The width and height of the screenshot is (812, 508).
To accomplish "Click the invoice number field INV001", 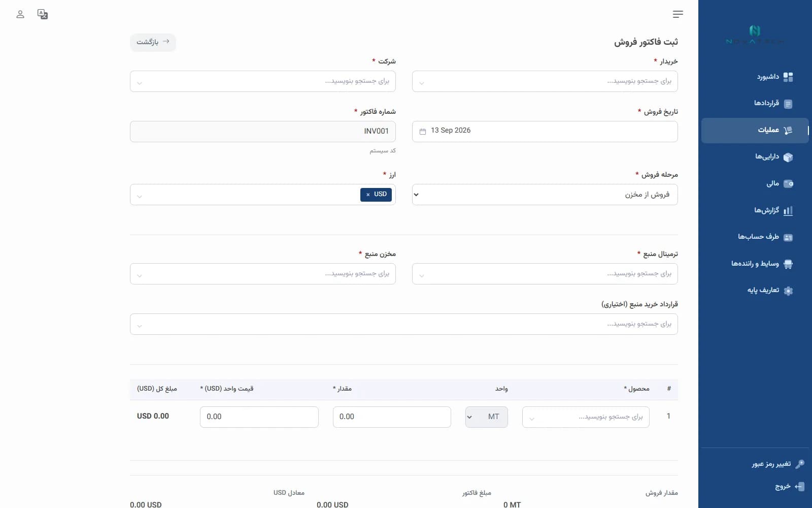I will tap(262, 132).
